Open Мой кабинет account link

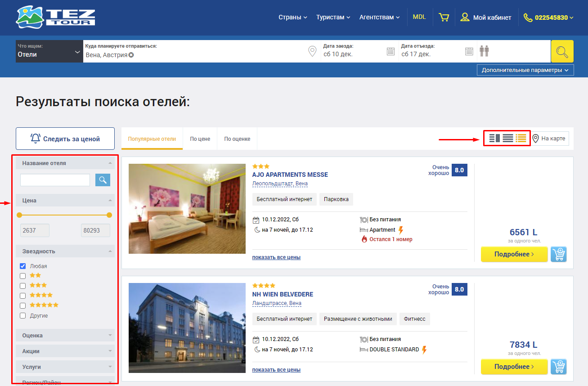click(492, 18)
